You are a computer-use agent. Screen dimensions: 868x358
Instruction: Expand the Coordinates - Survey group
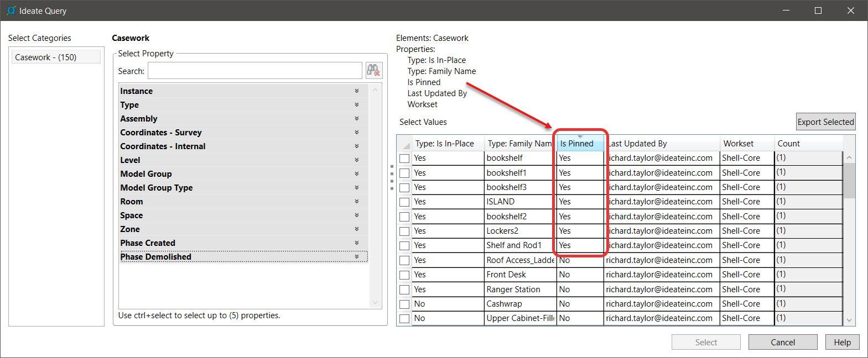pyautogui.click(x=357, y=132)
